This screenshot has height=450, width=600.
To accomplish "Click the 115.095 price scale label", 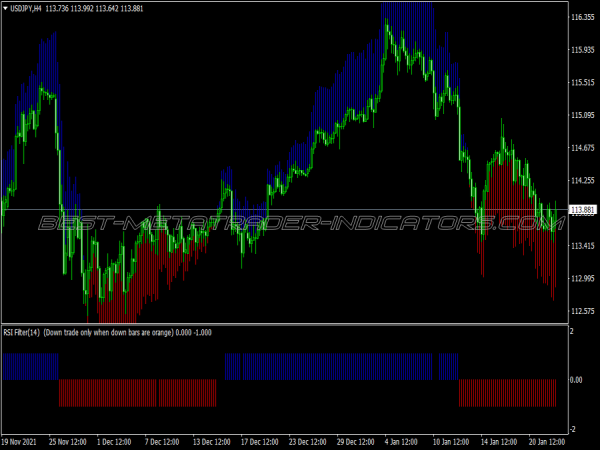I will [x=582, y=115].
